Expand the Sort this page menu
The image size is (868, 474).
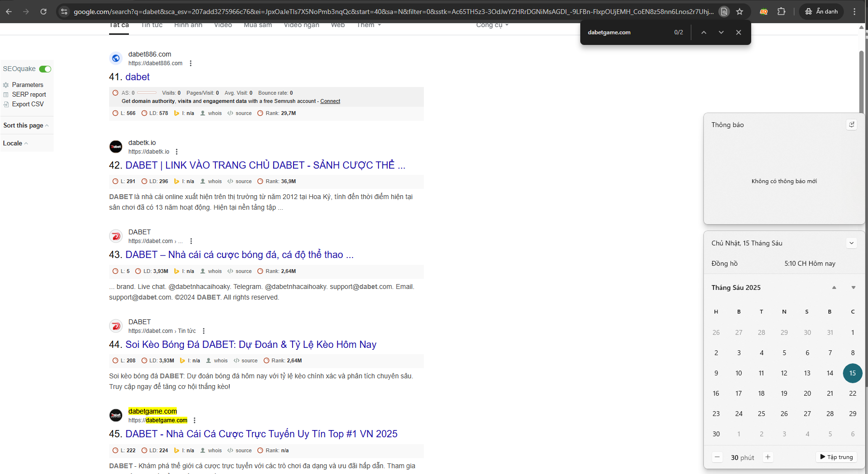point(26,126)
